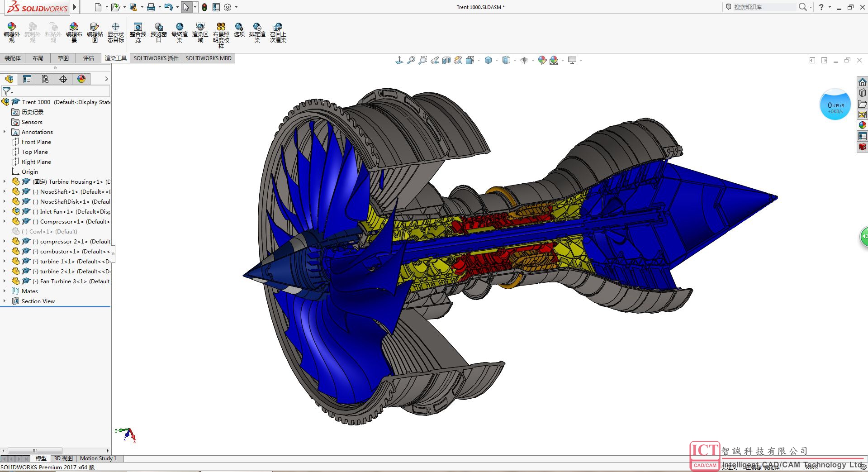Toggle Section View icon in view toolbar
Image resolution: width=868 pixels, height=472 pixels.
click(x=446, y=60)
